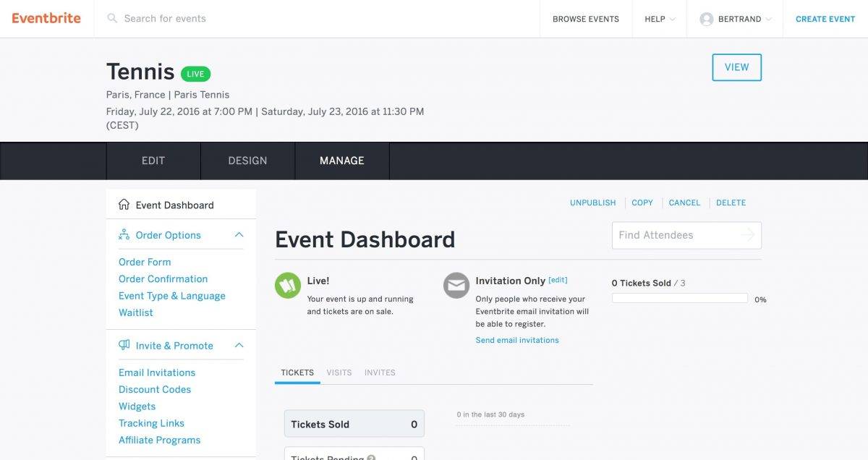Click the Eventbrite logo
868x460 pixels.
pos(46,19)
